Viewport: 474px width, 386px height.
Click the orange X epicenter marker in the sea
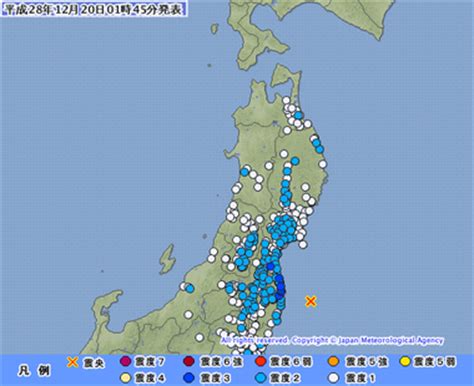point(311,301)
